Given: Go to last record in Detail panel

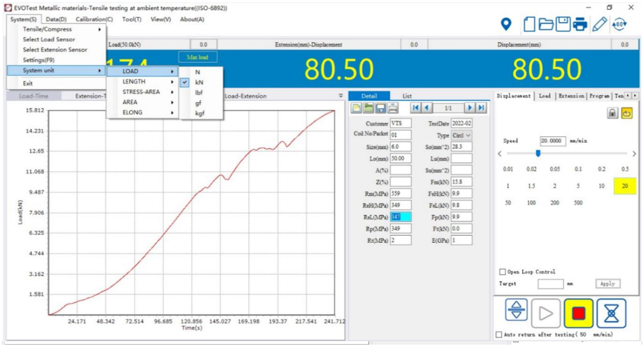Looking at the screenshot, I should click(481, 108).
